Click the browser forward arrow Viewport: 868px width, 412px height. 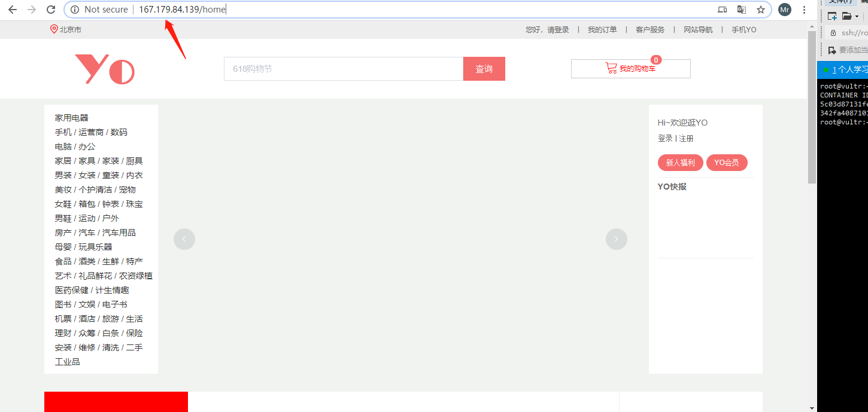[32, 10]
